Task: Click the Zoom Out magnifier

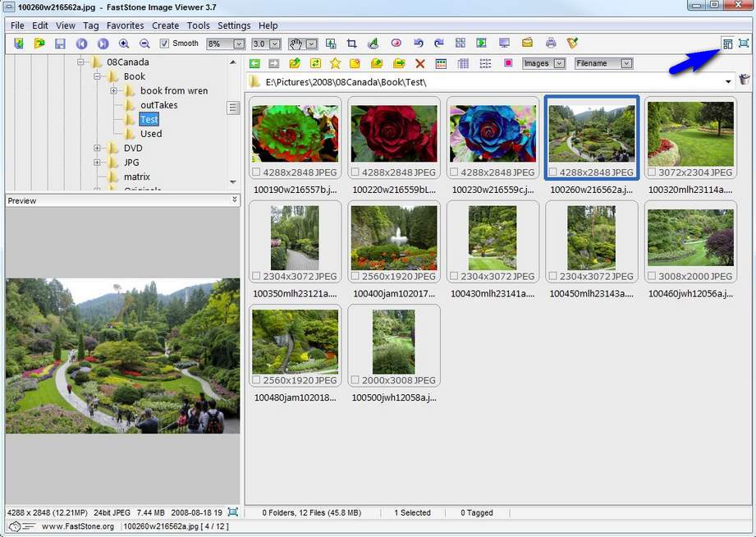Action: pos(144,44)
